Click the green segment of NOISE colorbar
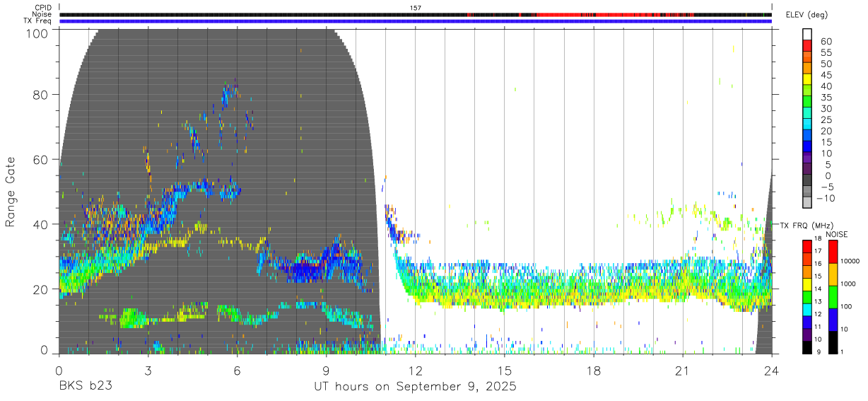Viewport: 868px width, 401px height. 834,296
